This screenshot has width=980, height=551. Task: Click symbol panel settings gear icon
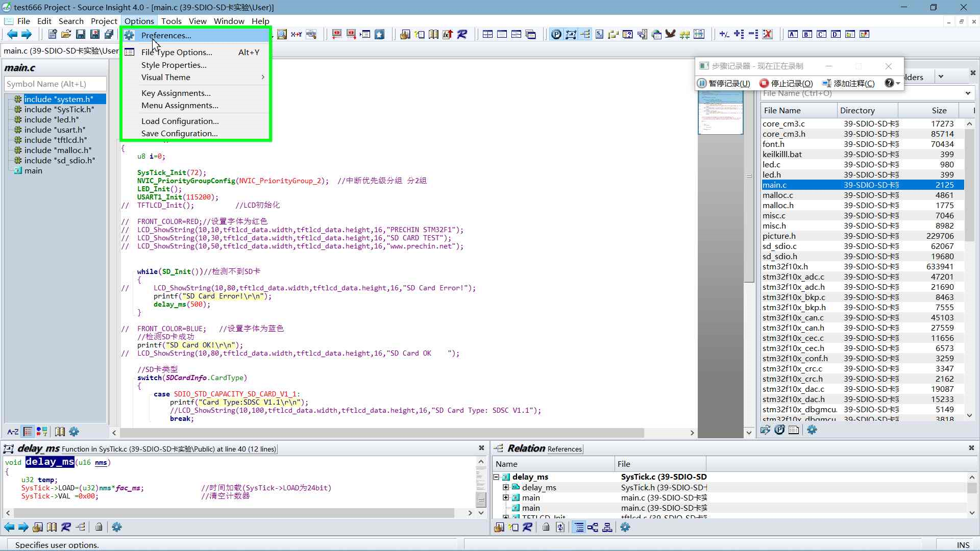point(74,432)
